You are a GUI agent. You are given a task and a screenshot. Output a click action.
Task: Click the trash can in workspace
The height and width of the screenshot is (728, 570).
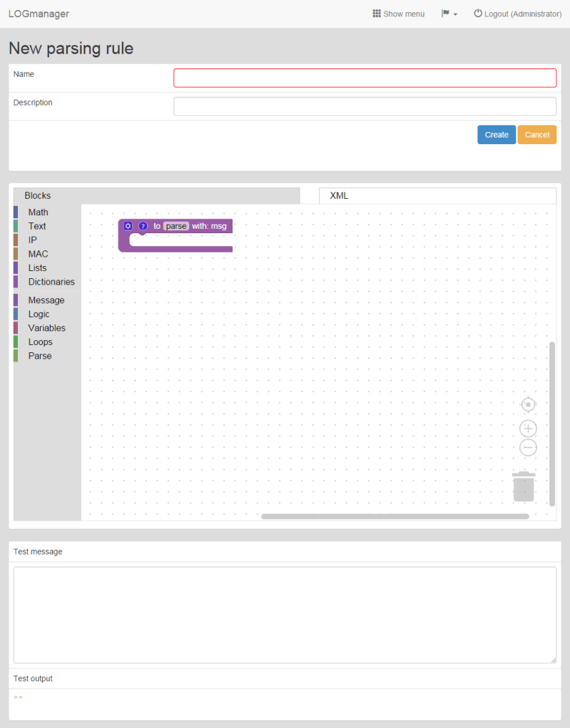point(524,486)
